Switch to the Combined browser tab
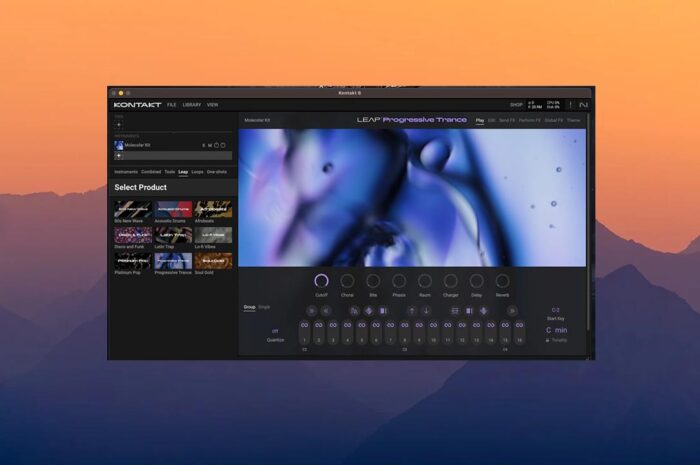 click(151, 172)
